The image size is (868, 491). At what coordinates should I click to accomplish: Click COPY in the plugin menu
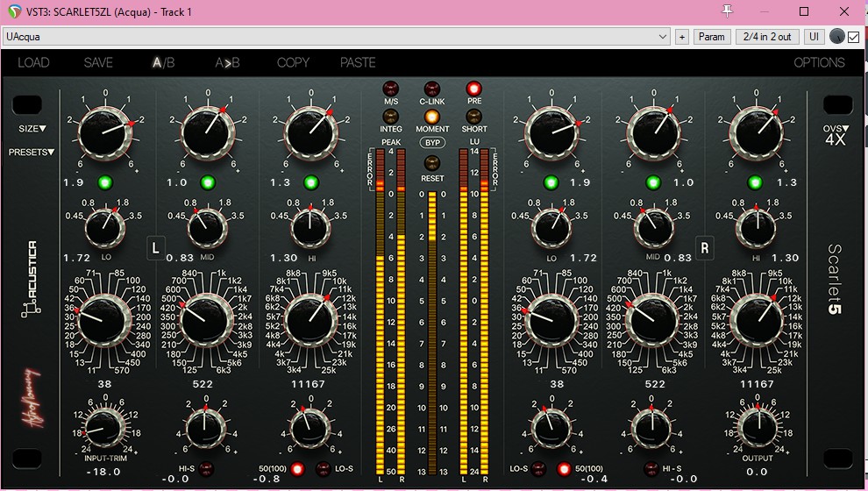pyautogui.click(x=293, y=62)
